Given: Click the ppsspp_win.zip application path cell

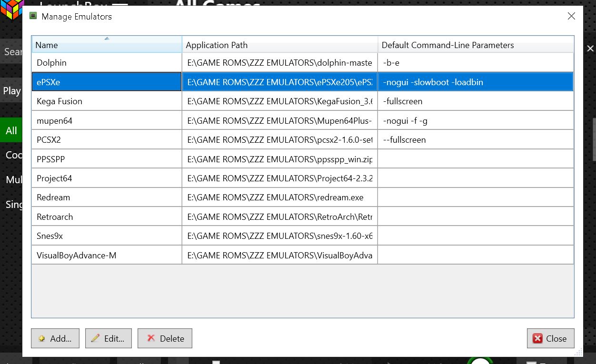Looking at the screenshot, I should click(x=280, y=159).
